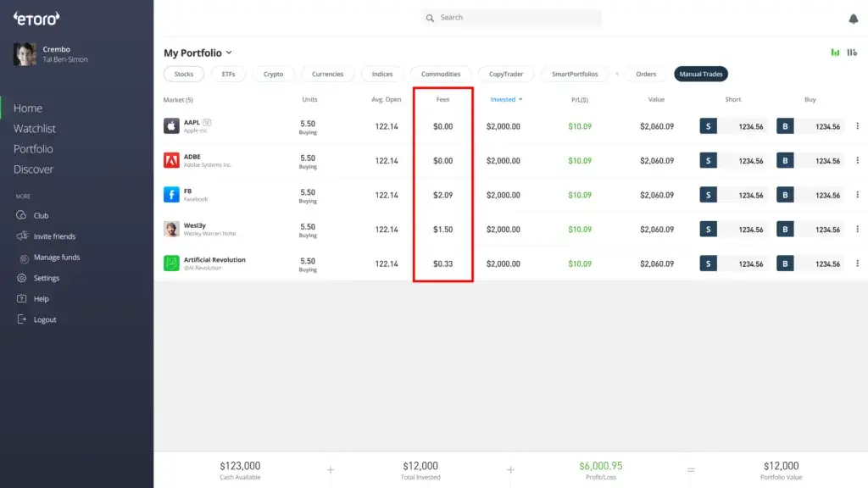
Task: Switch to the list view icon
Action: (852, 53)
